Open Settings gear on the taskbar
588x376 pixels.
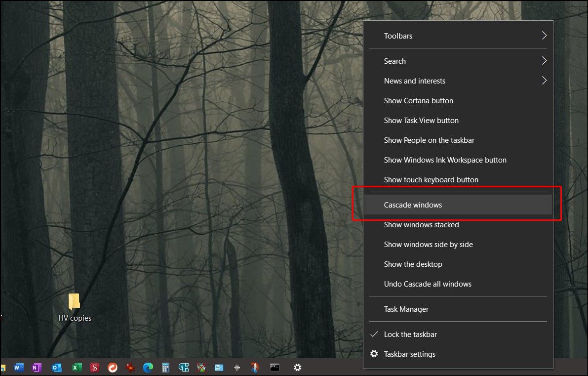(x=297, y=368)
